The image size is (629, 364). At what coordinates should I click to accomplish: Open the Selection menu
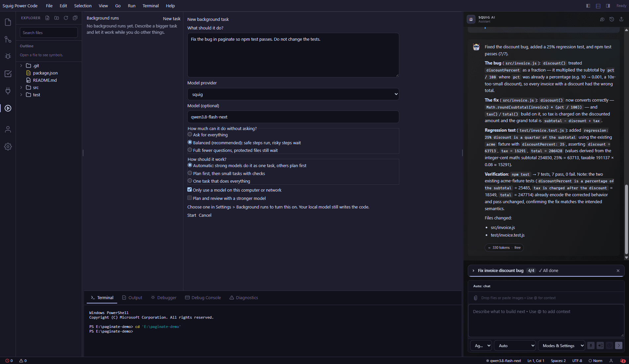pyautogui.click(x=83, y=6)
